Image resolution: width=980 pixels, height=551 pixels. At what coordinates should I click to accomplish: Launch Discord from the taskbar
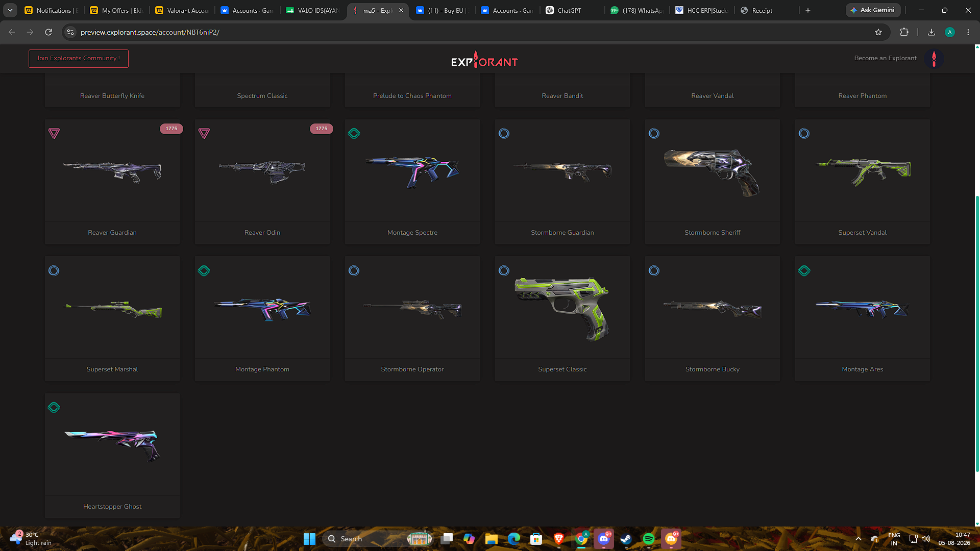(604, 539)
